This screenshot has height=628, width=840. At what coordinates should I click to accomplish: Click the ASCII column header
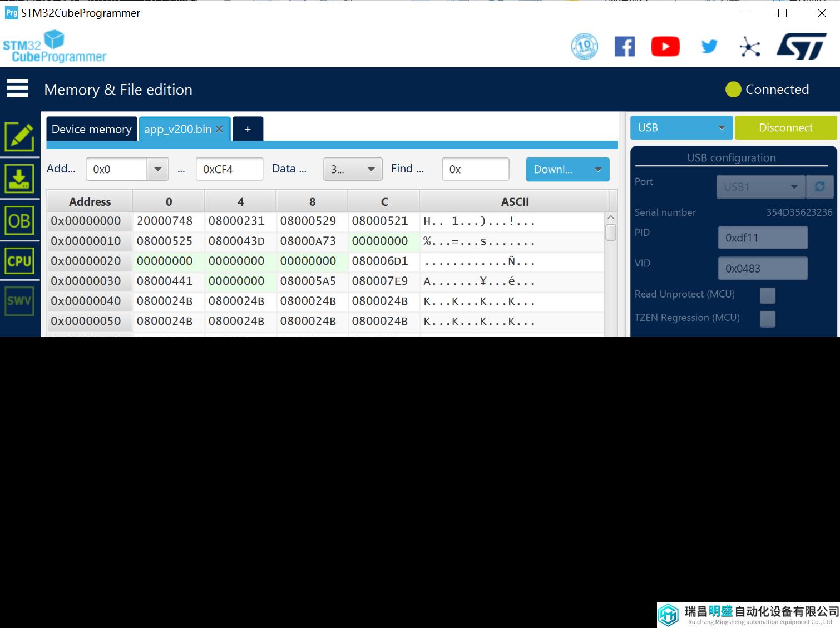click(x=515, y=202)
